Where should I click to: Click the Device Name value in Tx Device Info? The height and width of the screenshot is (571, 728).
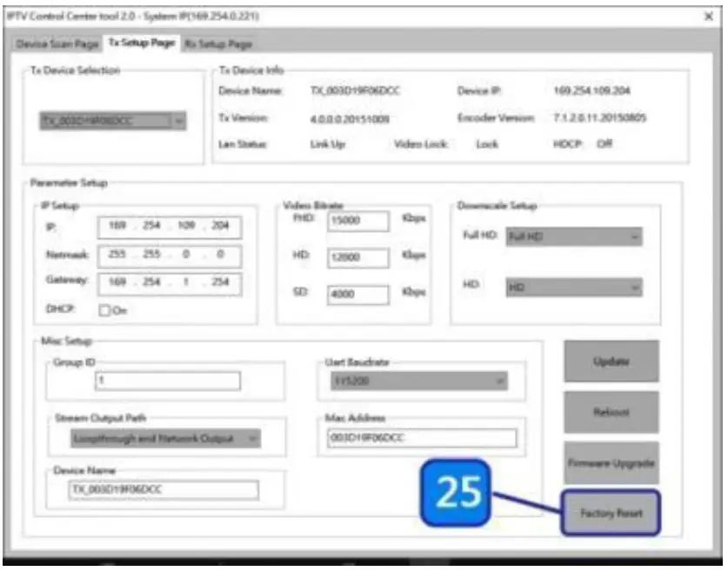coord(355,90)
